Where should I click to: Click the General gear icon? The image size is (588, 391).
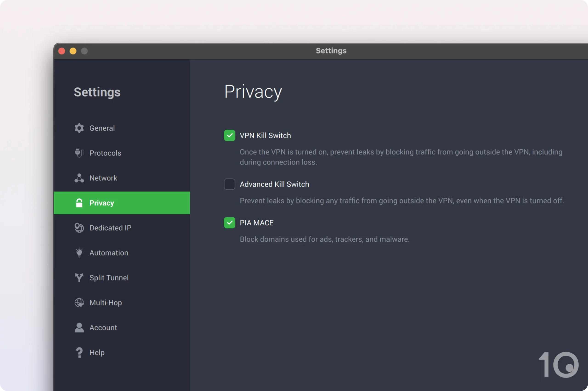coord(79,128)
